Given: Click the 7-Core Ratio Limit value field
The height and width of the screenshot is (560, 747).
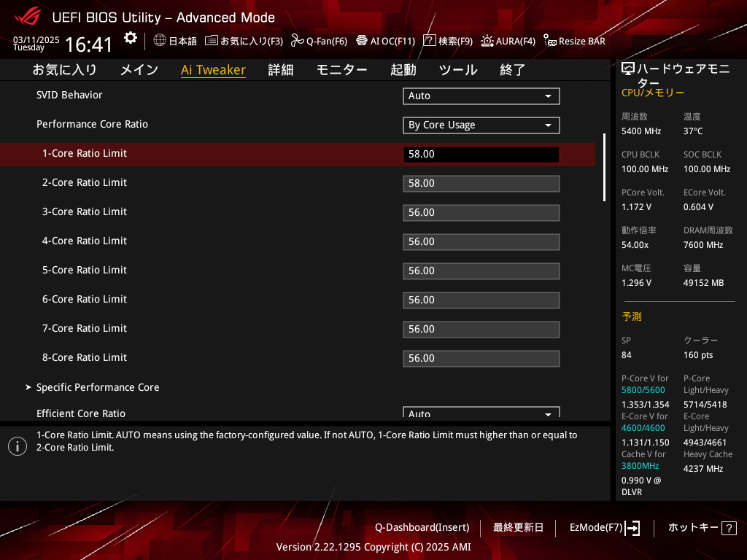Looking at the screenshot, I should 481,329.
